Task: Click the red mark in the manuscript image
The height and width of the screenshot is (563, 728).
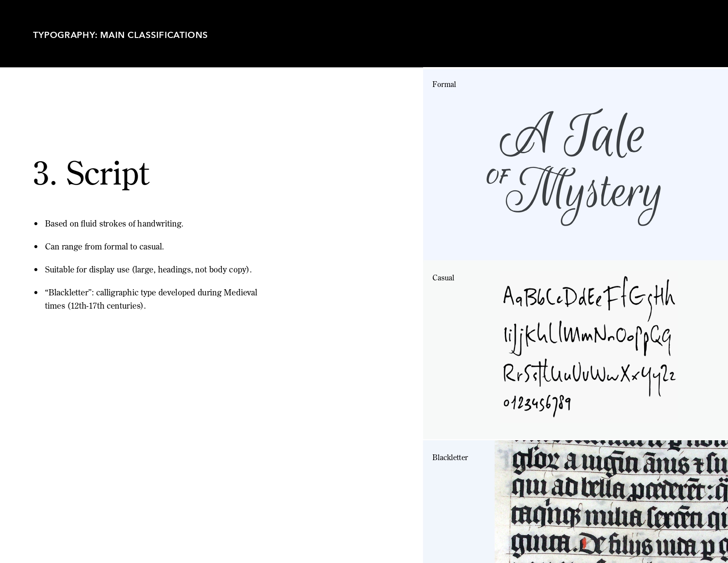Action: (x=583, y=543)
